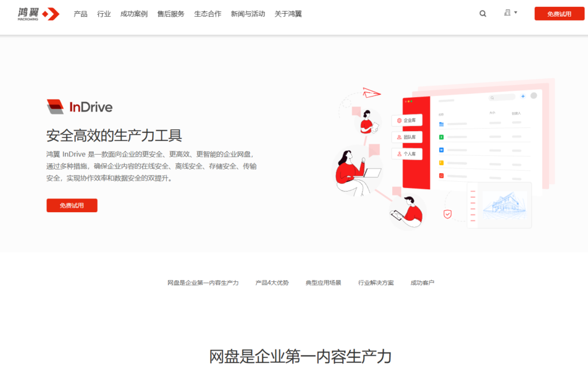The width and height of the screenshot is (588, 368).
Task: Click 成功客户 section link
Action: click(423, 282)
